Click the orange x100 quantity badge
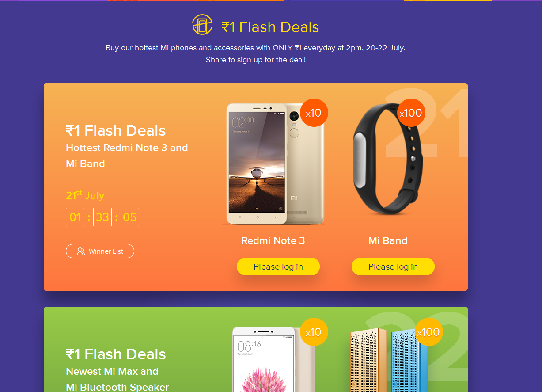This screenshot has width=542, height=392. pyautogui.click(x=411, y=113)
